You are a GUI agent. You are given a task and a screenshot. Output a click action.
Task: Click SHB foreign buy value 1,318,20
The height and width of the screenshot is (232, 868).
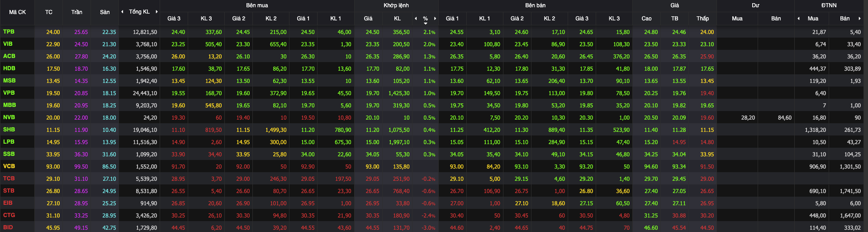816,130
